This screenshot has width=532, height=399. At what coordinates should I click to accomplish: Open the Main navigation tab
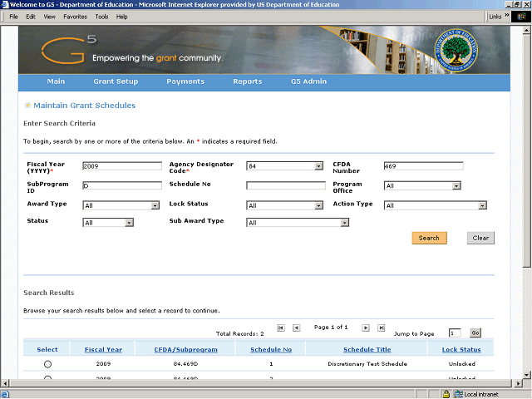[56, 81]
